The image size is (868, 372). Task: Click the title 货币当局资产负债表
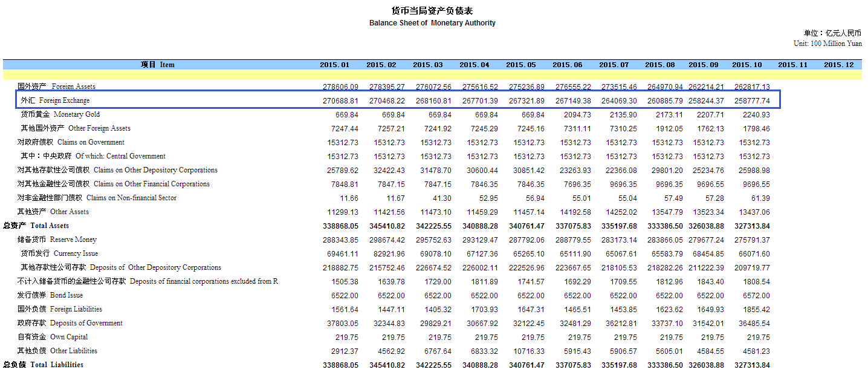pyautogui.click(x=432, y=11)
